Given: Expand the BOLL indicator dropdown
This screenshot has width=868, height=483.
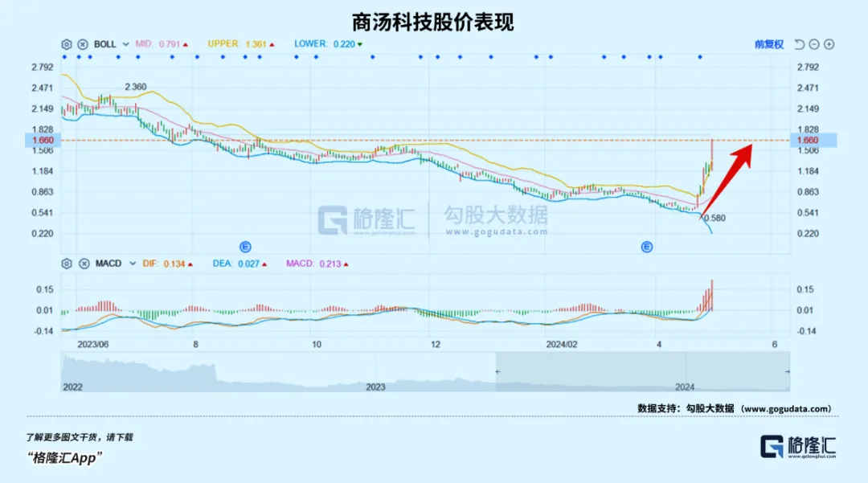Looking at the screenshot, I should point(125,44).
